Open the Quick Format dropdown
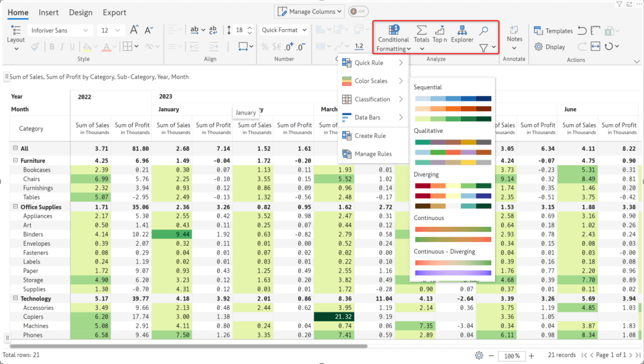The image size is (644, 364). 284,30
